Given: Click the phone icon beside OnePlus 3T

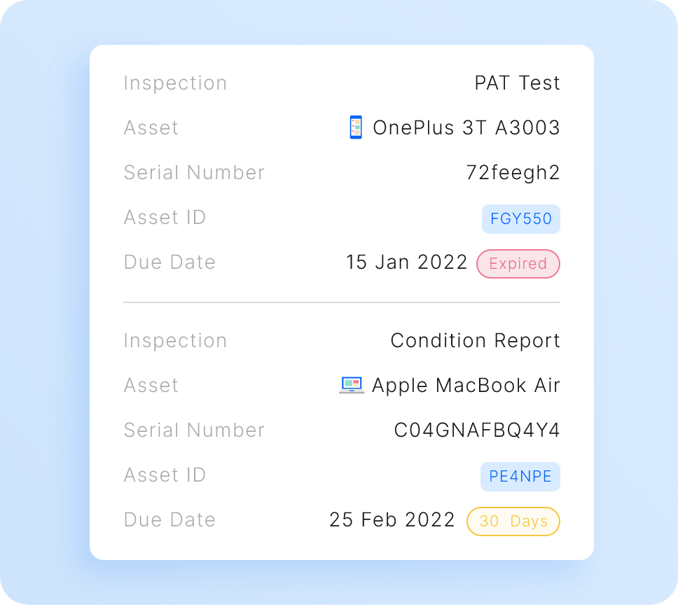Looking at the screenshot, I should [x=356, y=127].
